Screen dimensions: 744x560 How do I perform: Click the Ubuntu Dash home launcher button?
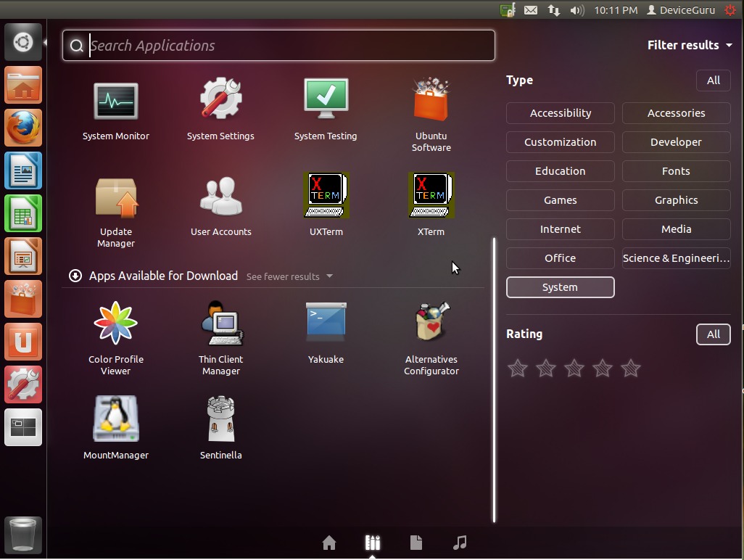pyautogui.click(x=23, y=42)
